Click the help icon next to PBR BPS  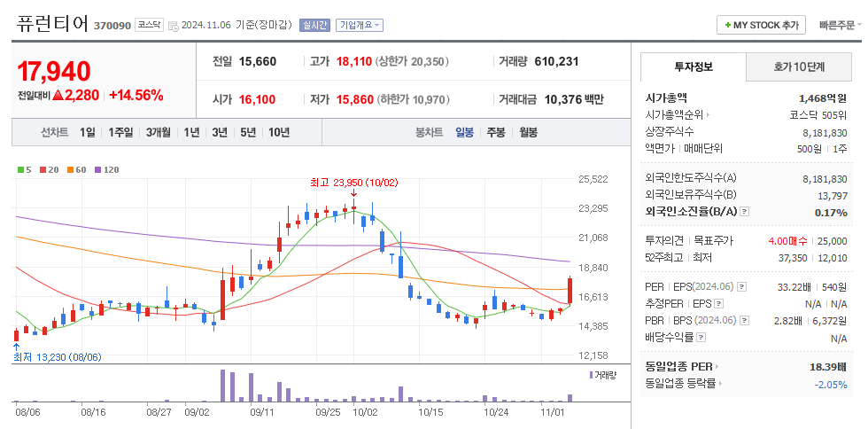click(x=745, y=320)
